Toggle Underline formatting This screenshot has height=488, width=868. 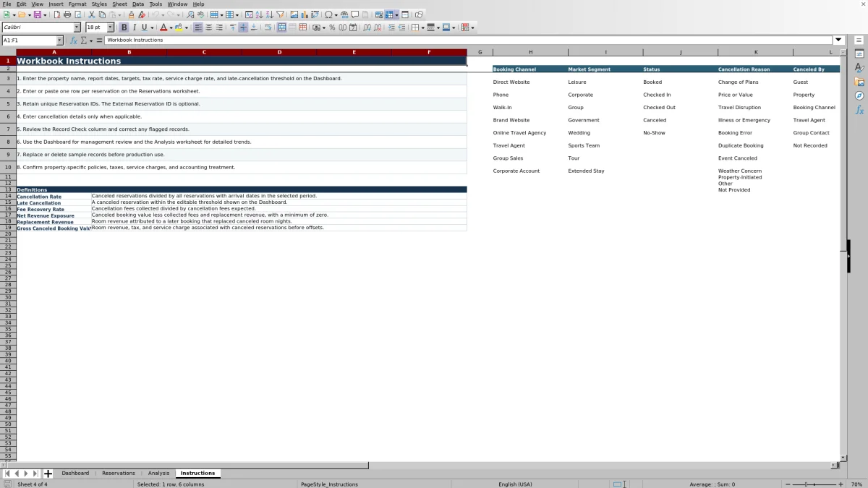(x=145, y=27)
